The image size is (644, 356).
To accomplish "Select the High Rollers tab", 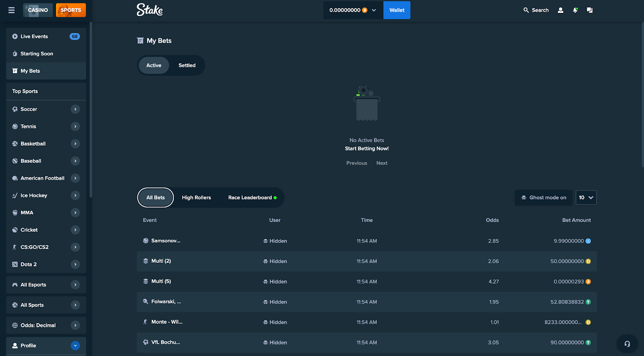I will (x=196, y=198).
